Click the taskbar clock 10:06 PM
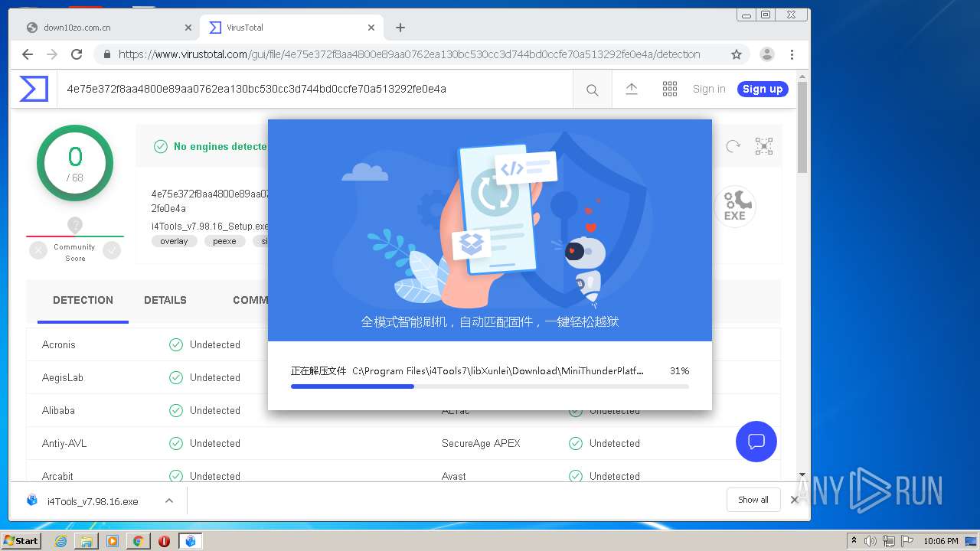 940,541
